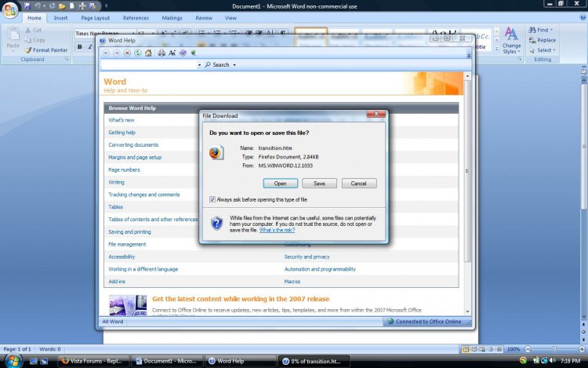Screen dimensions: 588x368
Task: Click Table of Contents book icon in Help
Action: [x=183, y=53]
